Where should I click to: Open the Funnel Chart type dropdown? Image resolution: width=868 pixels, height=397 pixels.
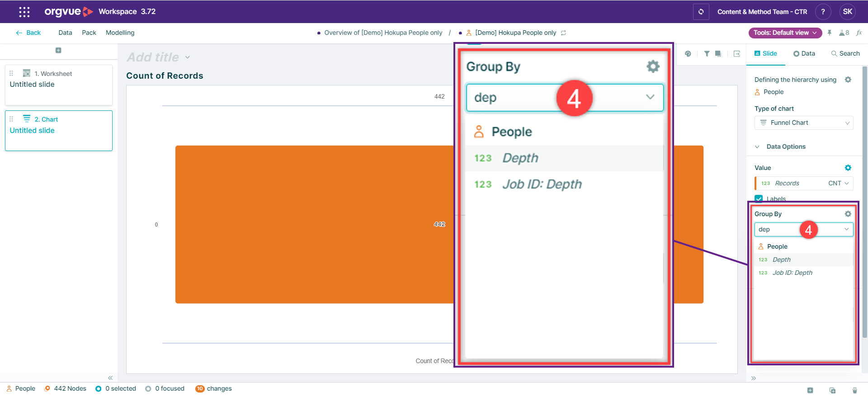[804, 123]
